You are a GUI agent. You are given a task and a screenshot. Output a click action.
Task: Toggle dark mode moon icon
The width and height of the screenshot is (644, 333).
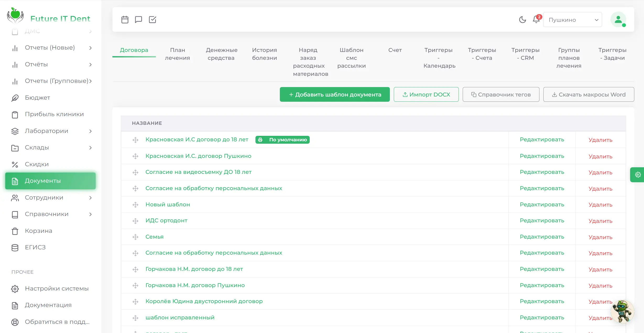point(522,20)
